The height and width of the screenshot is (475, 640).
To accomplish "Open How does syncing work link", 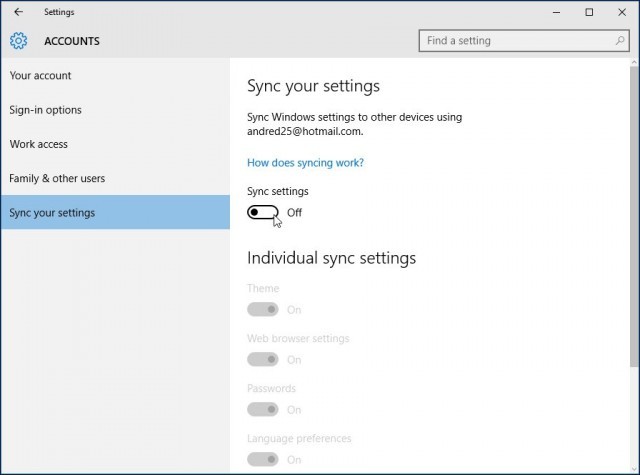I will click(305, 162).
